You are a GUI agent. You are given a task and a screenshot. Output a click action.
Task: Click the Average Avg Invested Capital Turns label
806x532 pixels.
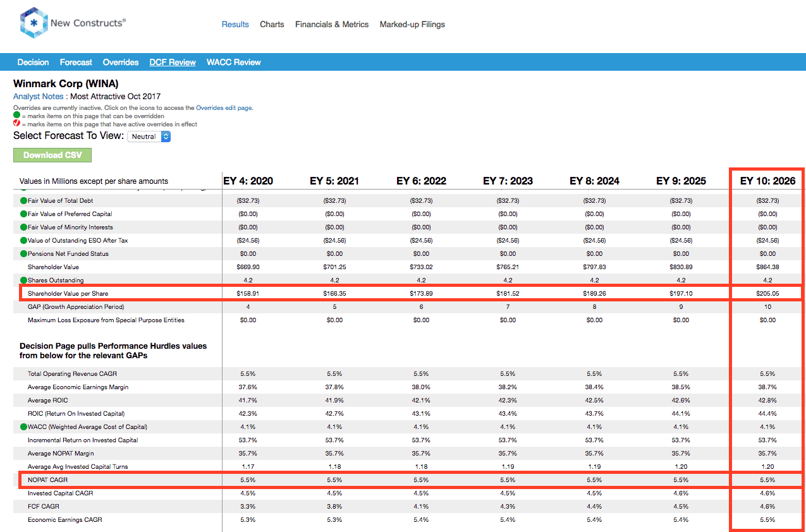click(x=78, y=466)
